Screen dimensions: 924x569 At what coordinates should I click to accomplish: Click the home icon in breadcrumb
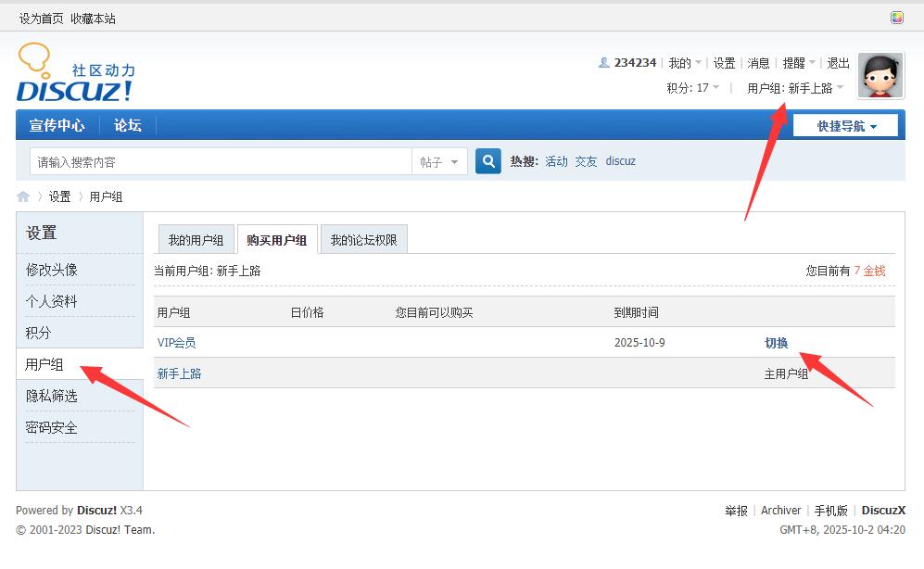click(x=23, y=196)
